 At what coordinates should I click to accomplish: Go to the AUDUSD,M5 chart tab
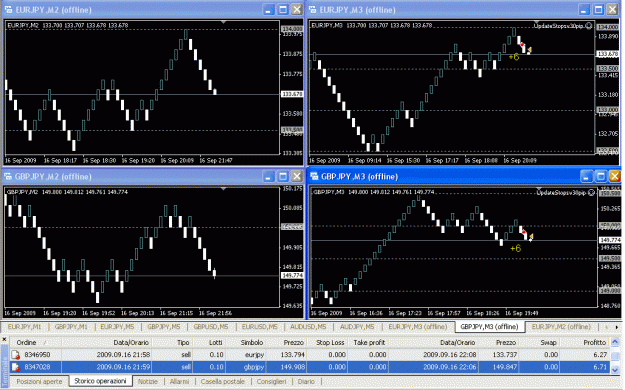308,327
